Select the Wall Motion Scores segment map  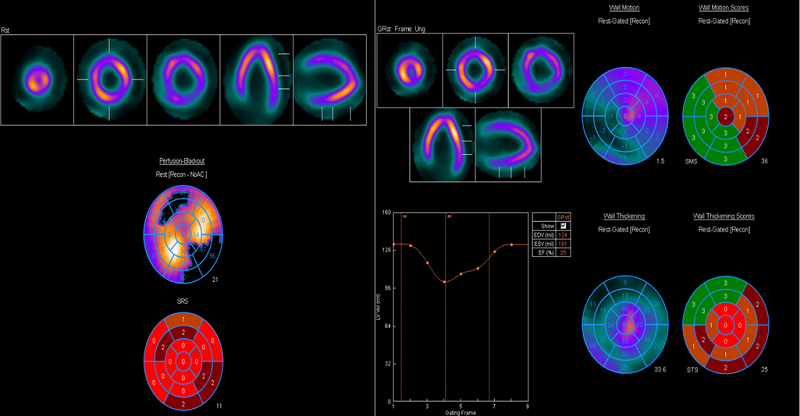coord(725,115)
